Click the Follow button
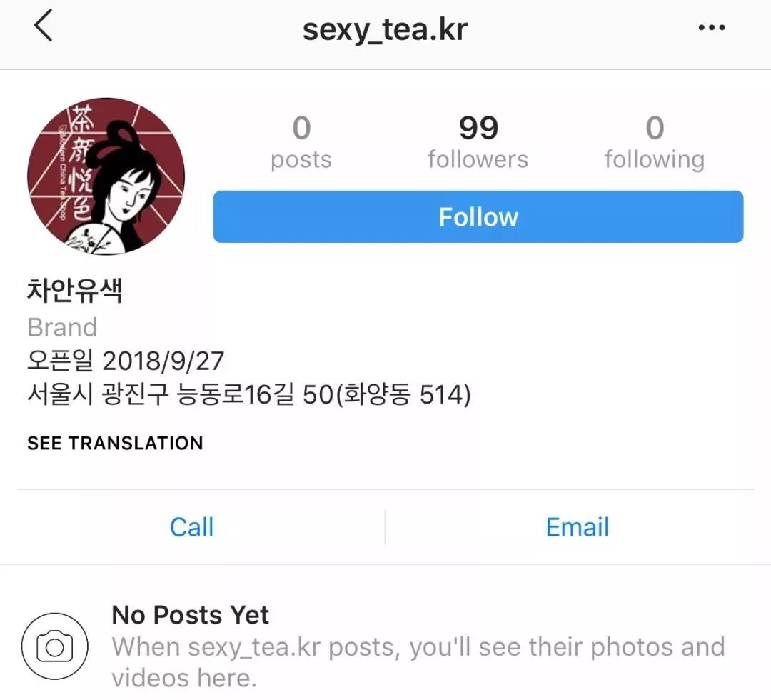The width and height of the screenshot is (771, 700). click(478, 216)
